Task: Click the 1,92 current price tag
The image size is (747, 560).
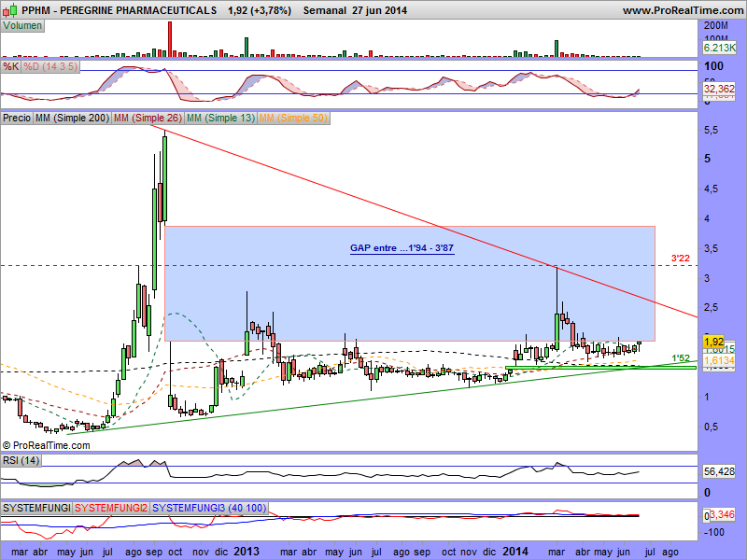Action: [713, 342]
